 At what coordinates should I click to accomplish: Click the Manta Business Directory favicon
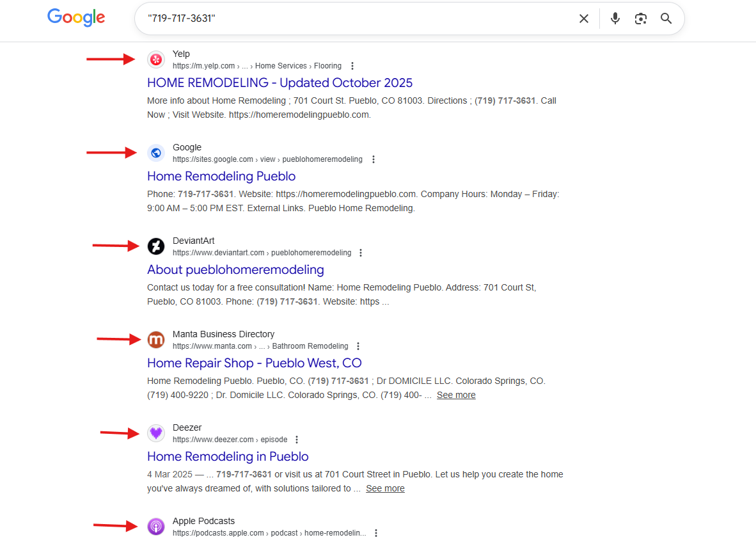pos(156,340)
